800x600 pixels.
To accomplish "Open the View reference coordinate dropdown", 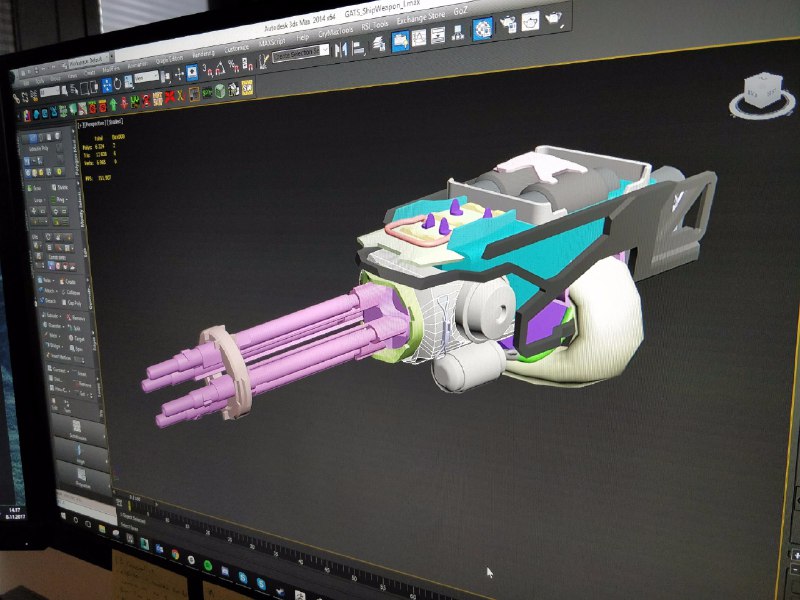I will click(147, 78).
